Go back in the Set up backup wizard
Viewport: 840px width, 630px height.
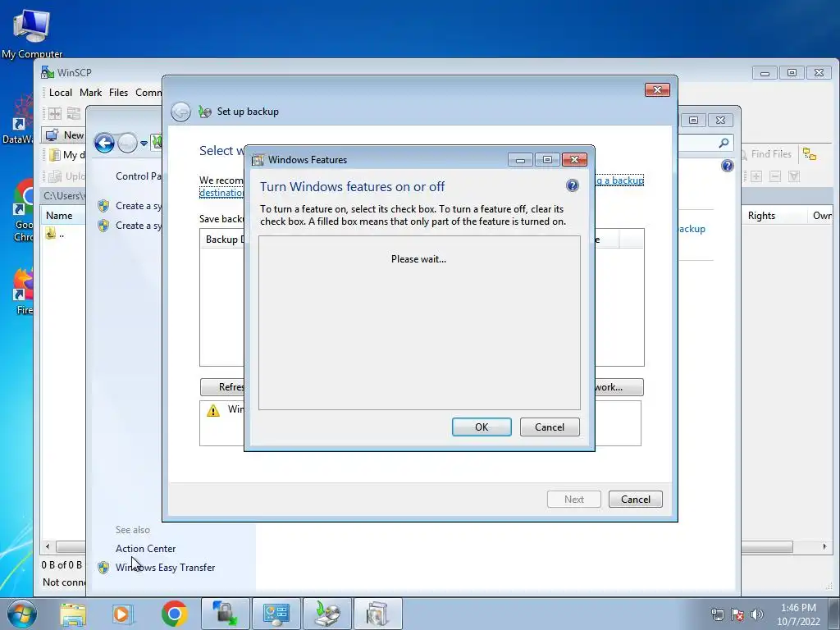pos(180,112)
